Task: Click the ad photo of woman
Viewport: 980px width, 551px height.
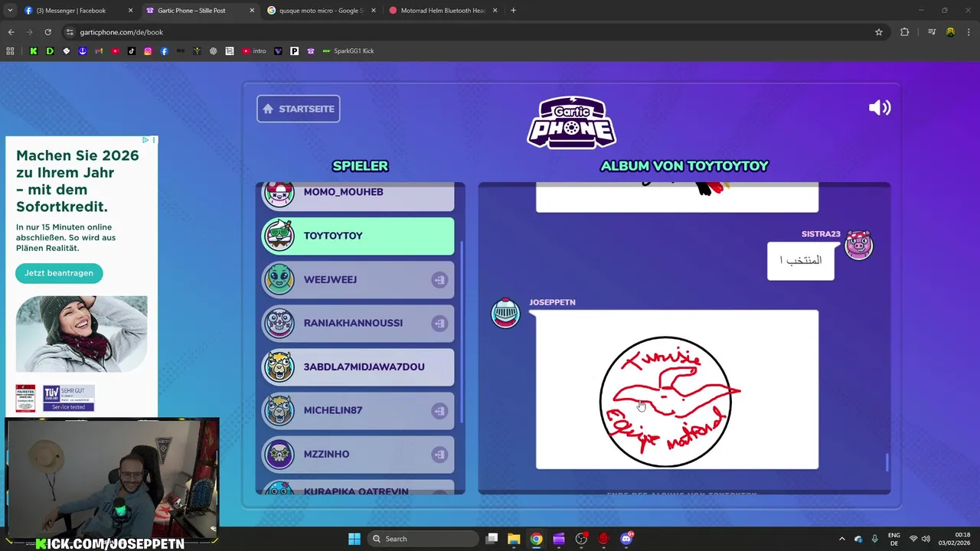Action: (x=82, y=334)
